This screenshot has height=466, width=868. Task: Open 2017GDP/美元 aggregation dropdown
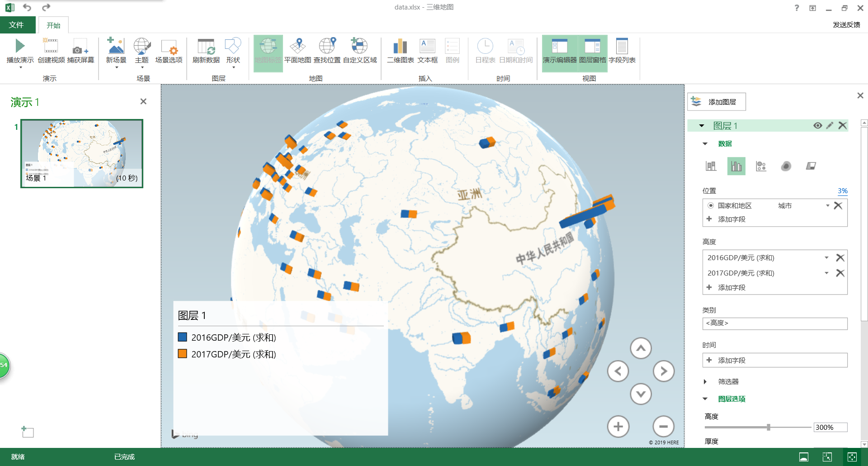coord(826,273)
